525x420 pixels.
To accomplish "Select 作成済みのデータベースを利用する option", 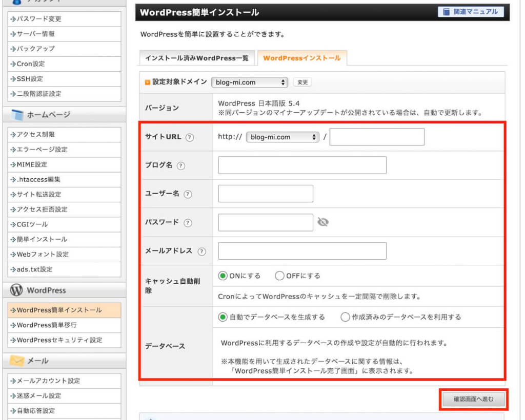I will pos(345,317).
